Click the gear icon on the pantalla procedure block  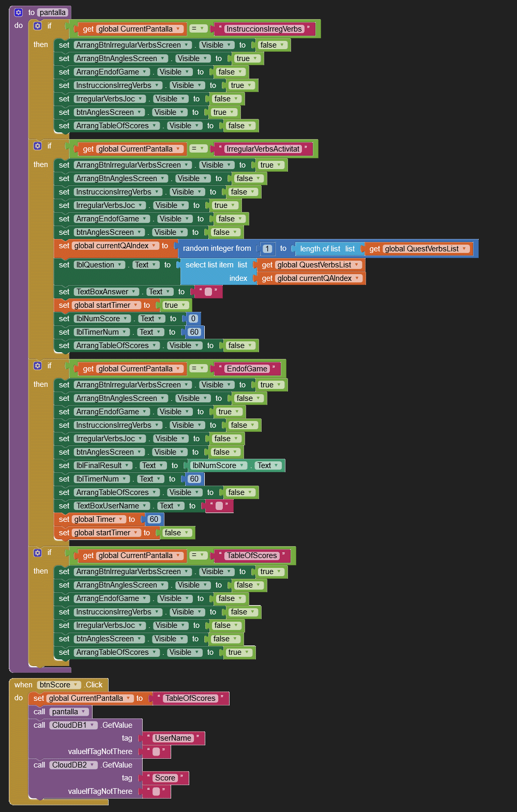pos(19,12)
